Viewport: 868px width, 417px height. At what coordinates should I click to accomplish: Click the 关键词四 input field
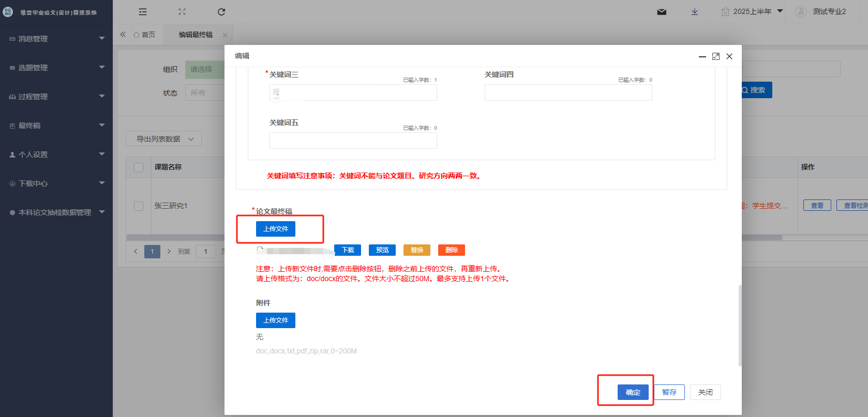(x=568, y=92)
